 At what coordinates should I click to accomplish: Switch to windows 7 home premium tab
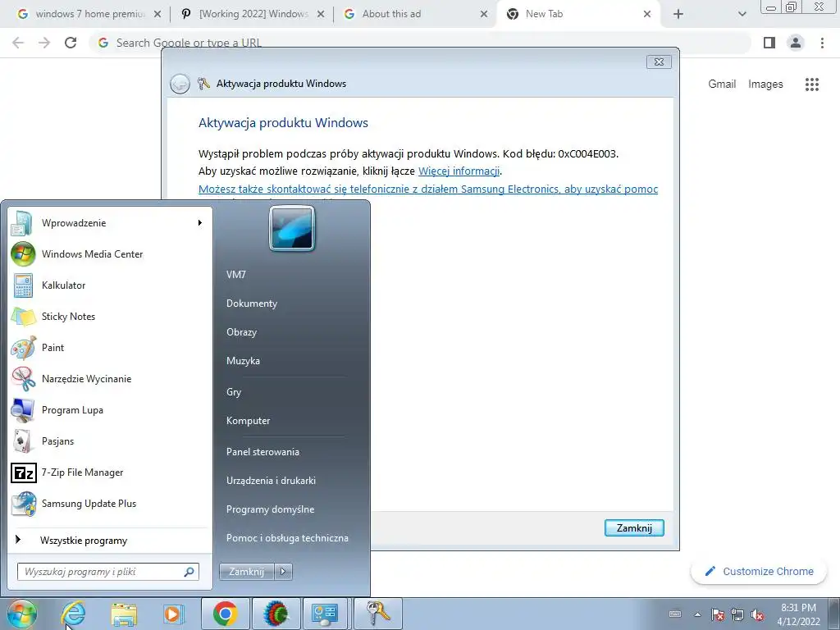click(89, 14)
